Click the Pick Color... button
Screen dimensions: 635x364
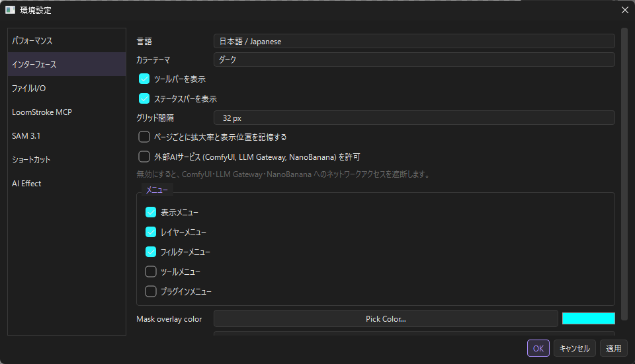(386, 318)
